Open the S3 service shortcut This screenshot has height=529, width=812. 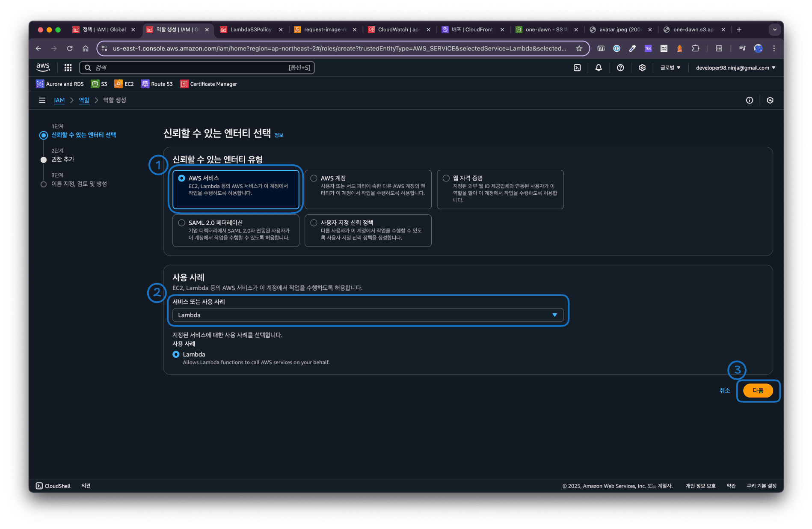99,84
